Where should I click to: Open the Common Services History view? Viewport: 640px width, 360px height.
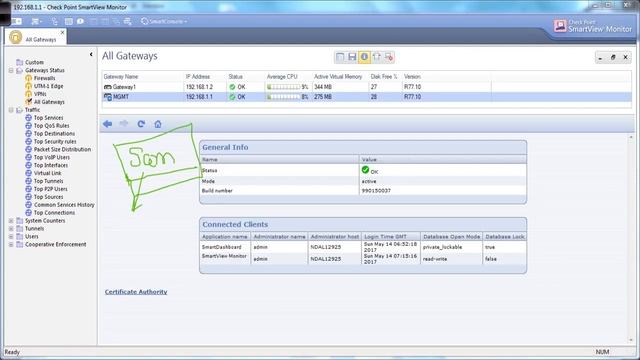pos(64,205)
